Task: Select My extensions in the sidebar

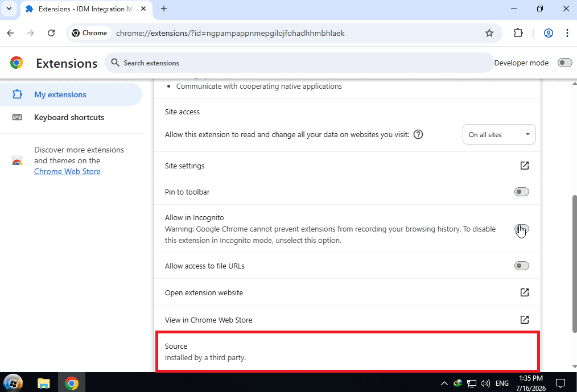Action: click(x=71, y=94)
